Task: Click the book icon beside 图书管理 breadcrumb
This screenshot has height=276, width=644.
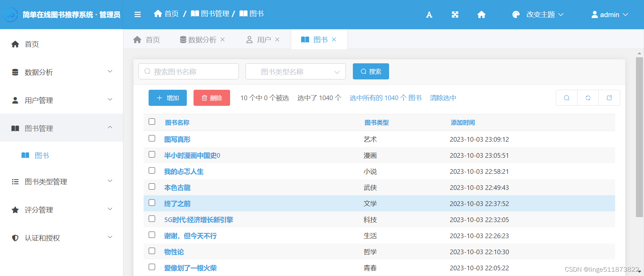Action: pos(195,13)
